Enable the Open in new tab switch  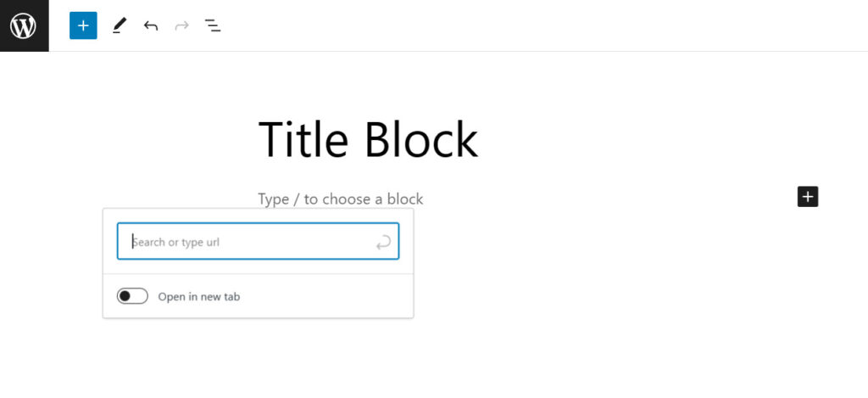(x=132, y=296)
